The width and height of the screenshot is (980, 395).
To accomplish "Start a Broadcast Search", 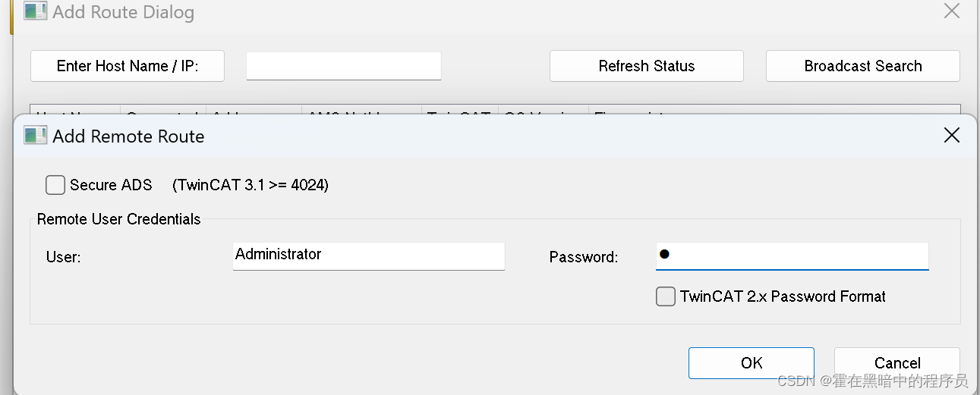I will [863, 66].
